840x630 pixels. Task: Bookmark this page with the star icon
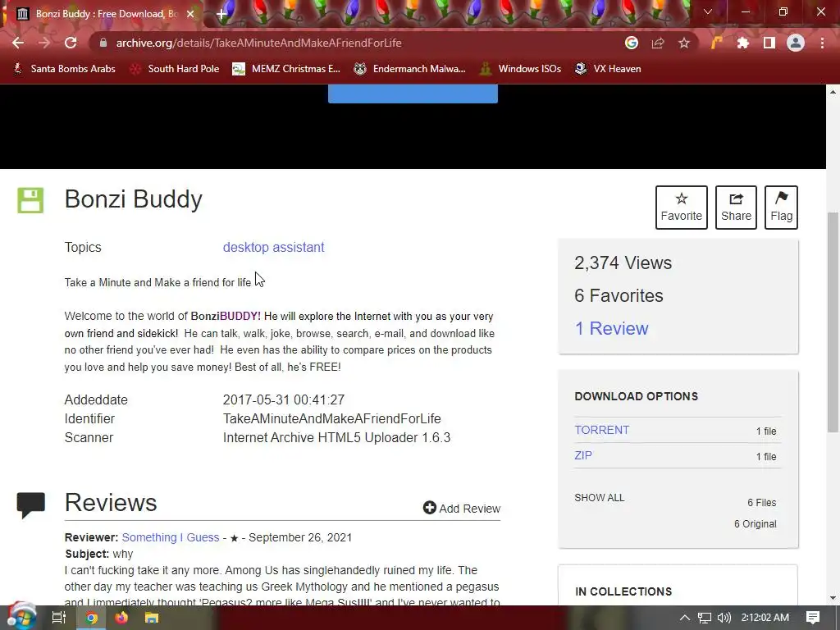coord(684,43)
